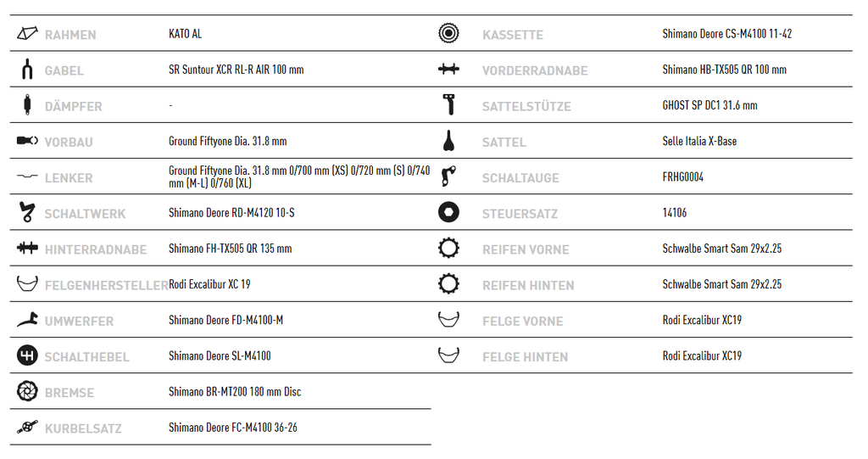868x459 pixels.
Task: Click the tire icon beside REIFEN VORNE
Action: (x=448, y=248)
